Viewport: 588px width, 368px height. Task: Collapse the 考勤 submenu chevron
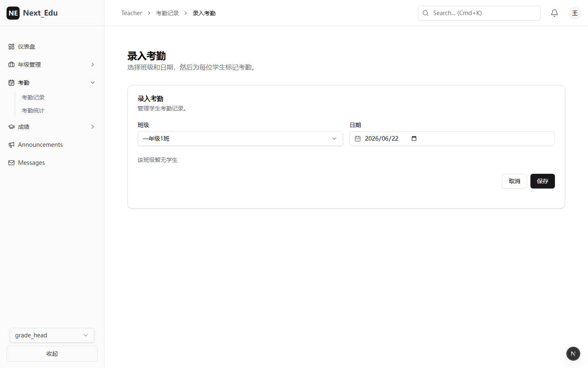tap(93, 83)
